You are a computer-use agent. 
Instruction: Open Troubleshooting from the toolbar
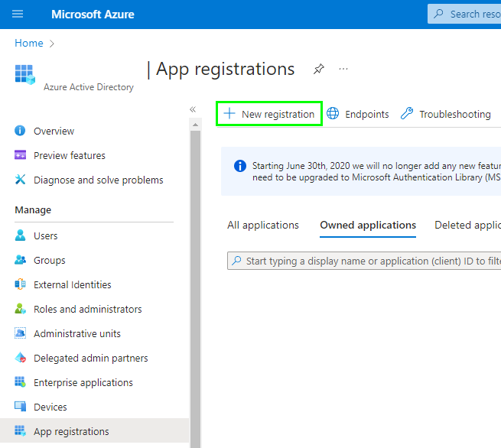(x=446, y=114)
